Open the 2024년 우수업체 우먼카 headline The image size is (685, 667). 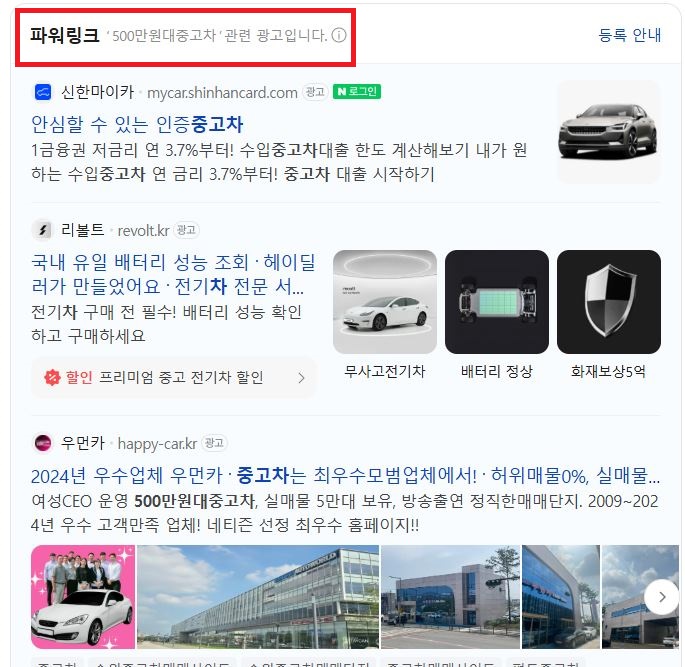pyautogui.click(x=346, y=476)
